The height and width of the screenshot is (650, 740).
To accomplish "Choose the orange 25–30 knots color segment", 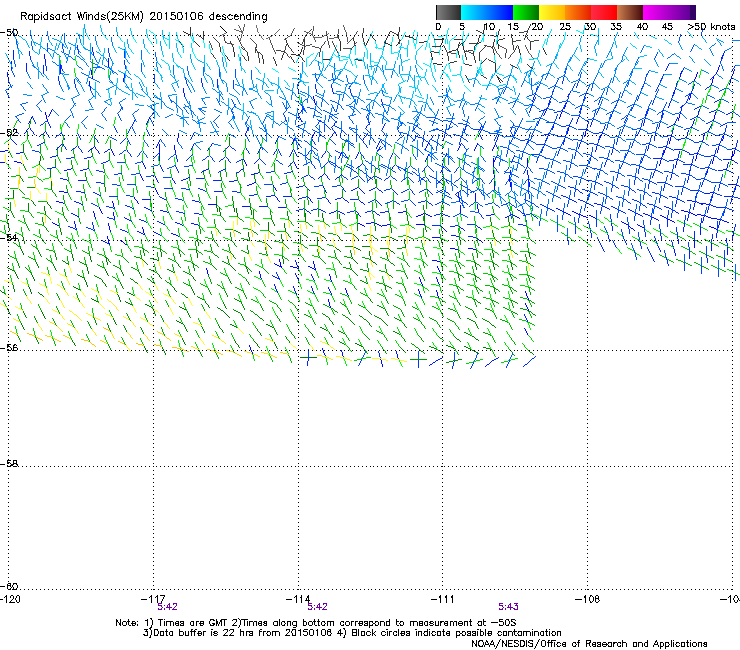I will pyautogui.click(x=578, y=12).
